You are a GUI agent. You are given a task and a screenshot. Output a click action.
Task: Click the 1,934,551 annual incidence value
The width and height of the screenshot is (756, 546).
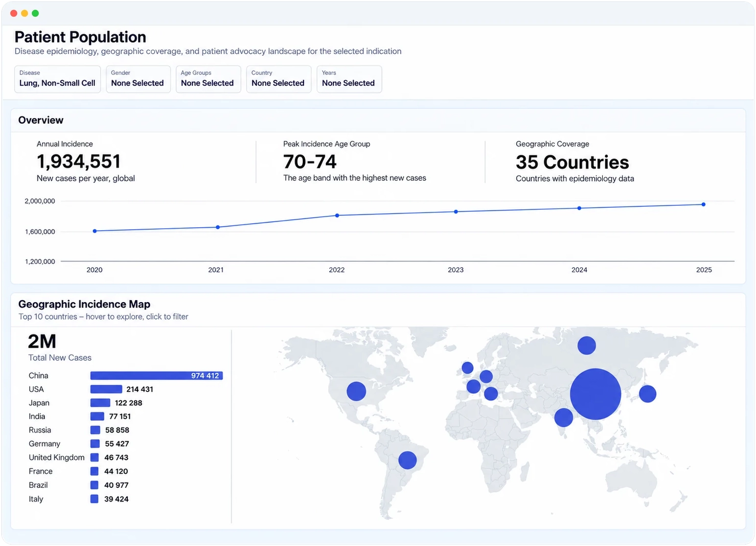click(x=79, y=162)
